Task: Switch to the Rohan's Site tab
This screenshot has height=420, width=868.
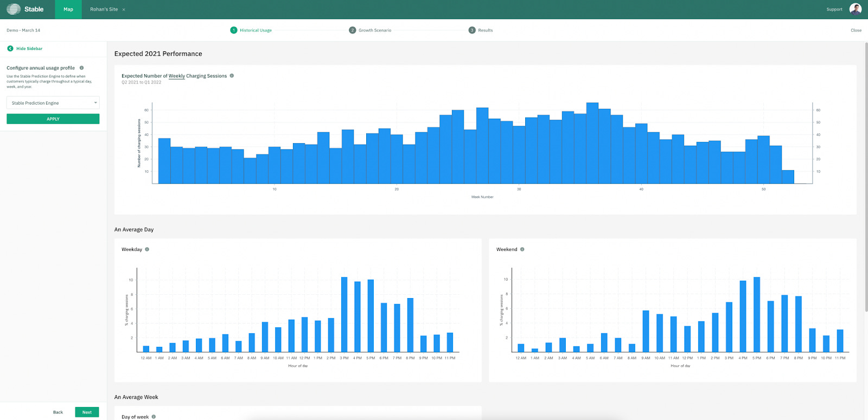Action: (x=104, y=9)
